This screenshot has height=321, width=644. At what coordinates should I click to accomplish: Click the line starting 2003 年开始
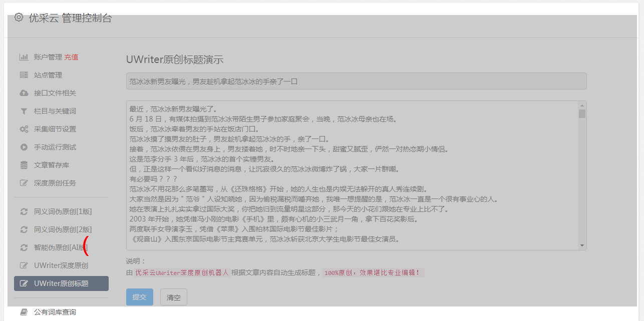point(273,219)
